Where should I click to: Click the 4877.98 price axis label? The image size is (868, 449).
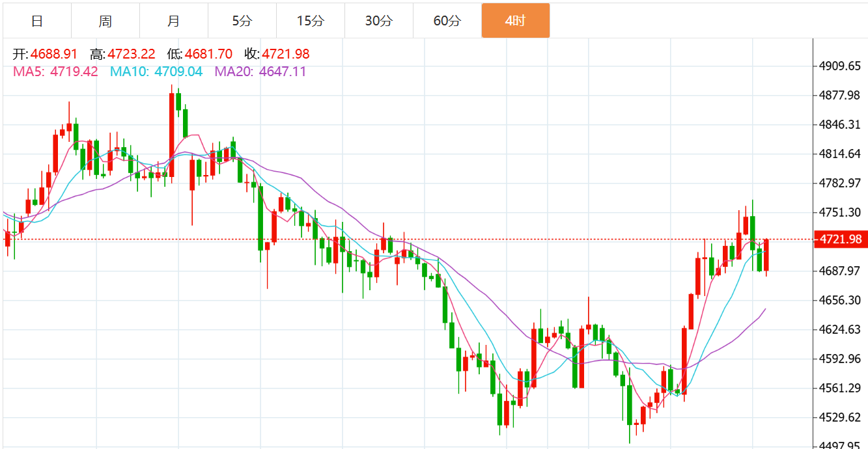click(841, 96)
